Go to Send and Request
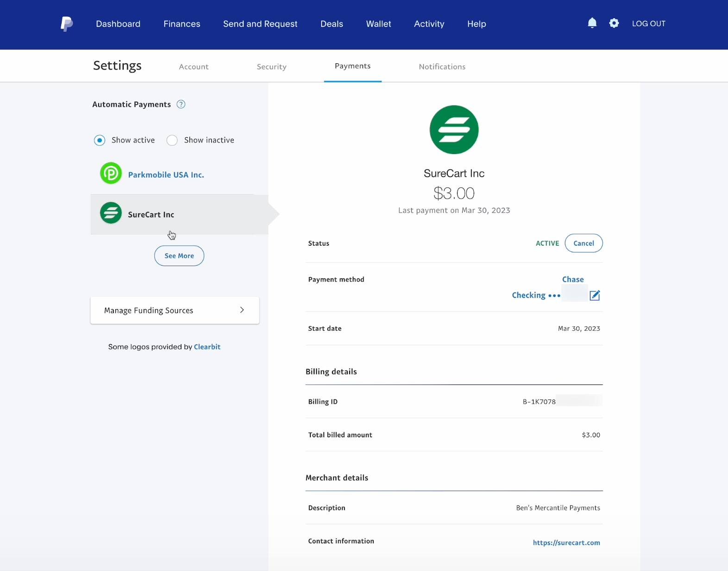 point(260,24)
